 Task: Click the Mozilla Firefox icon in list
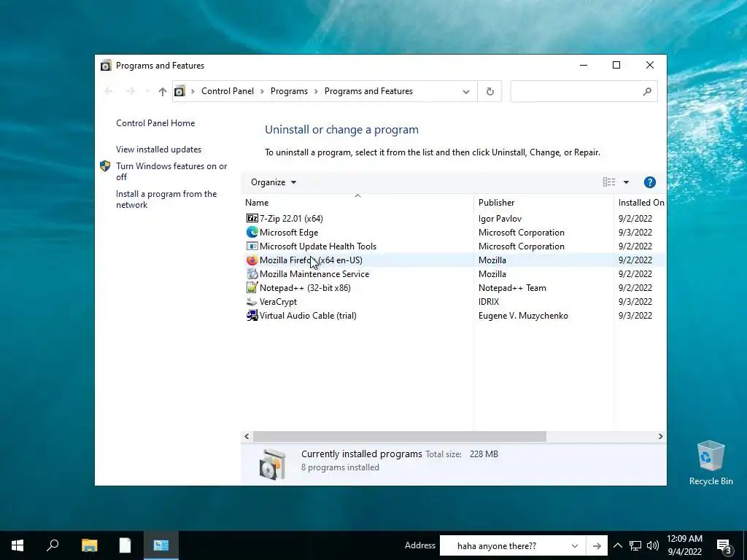252,260
